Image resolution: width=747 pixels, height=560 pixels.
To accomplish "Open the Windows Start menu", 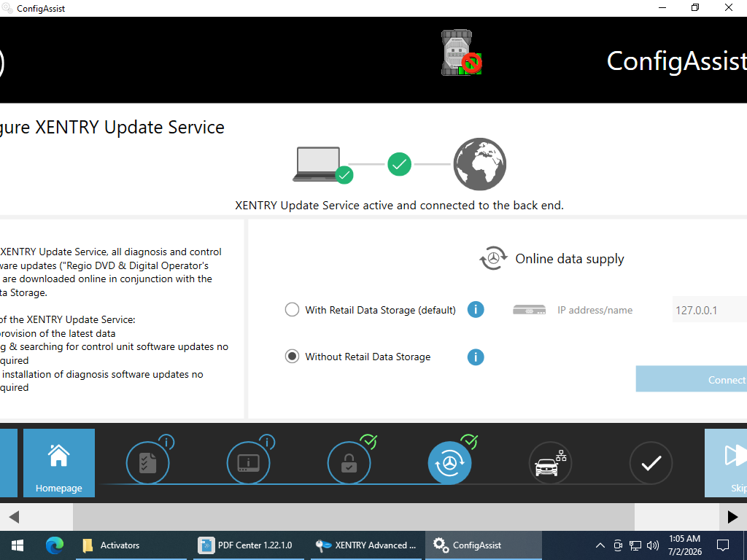I will 18,545.
